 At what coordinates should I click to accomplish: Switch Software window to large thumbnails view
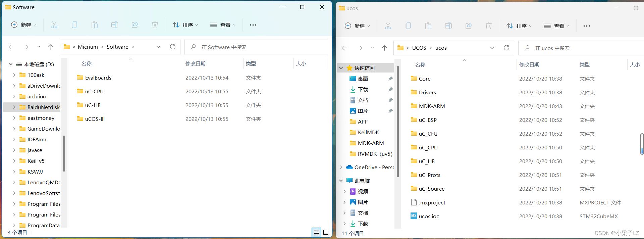[325, 232]
